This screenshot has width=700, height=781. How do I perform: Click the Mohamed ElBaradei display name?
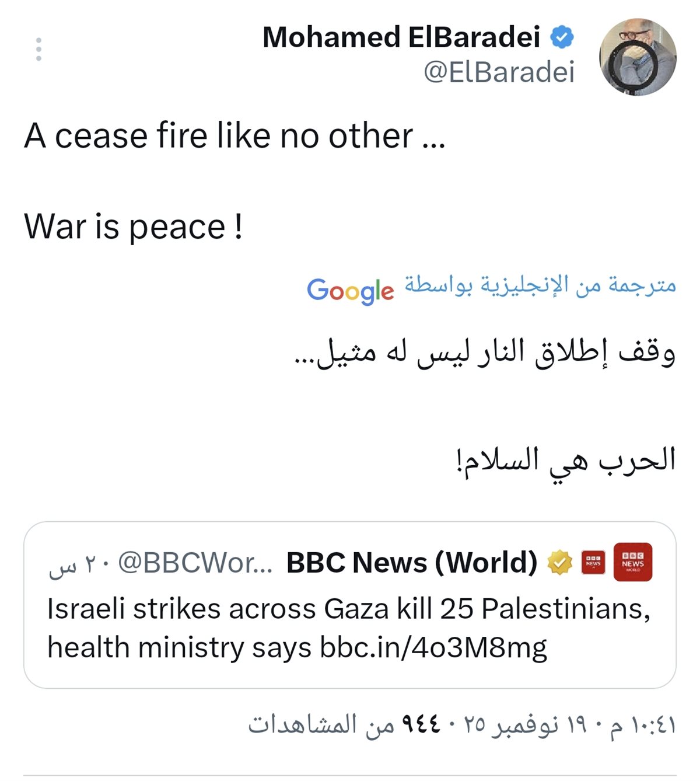tap(401, 37)
